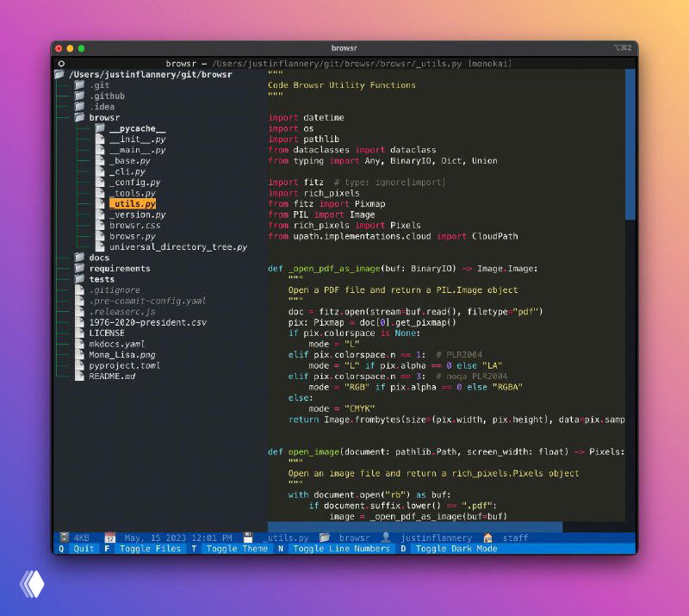The height and width of the screenshot is (616, 689).
Task: Click the file icon next to LICENSE
Action: [x=78, y=333]
